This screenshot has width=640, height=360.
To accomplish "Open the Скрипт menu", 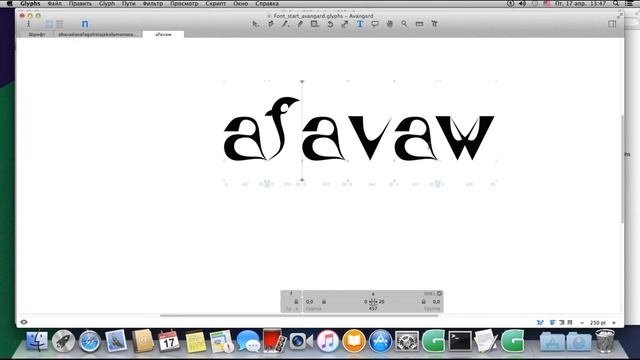I will [216, 4].
